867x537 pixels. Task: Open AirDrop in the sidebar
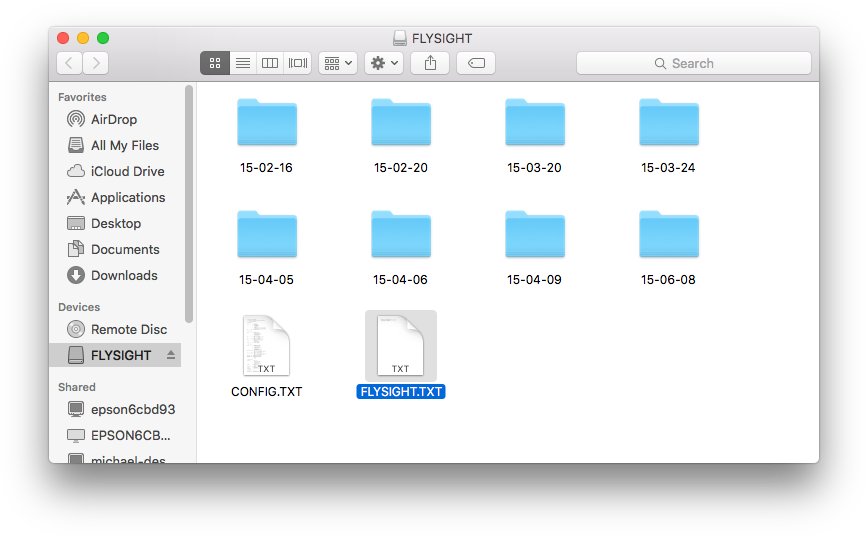click(113, 119)
